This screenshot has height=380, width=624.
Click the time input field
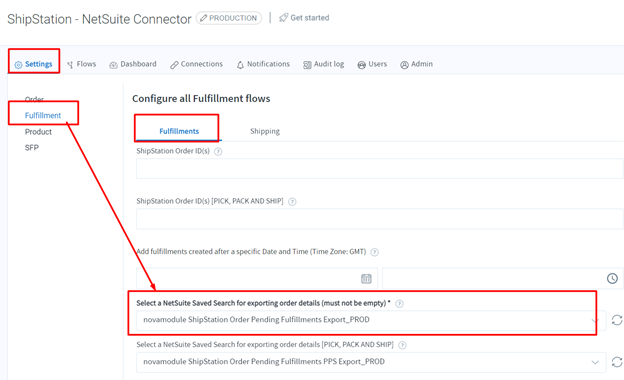pyautogui.click(x=503, y=279)
